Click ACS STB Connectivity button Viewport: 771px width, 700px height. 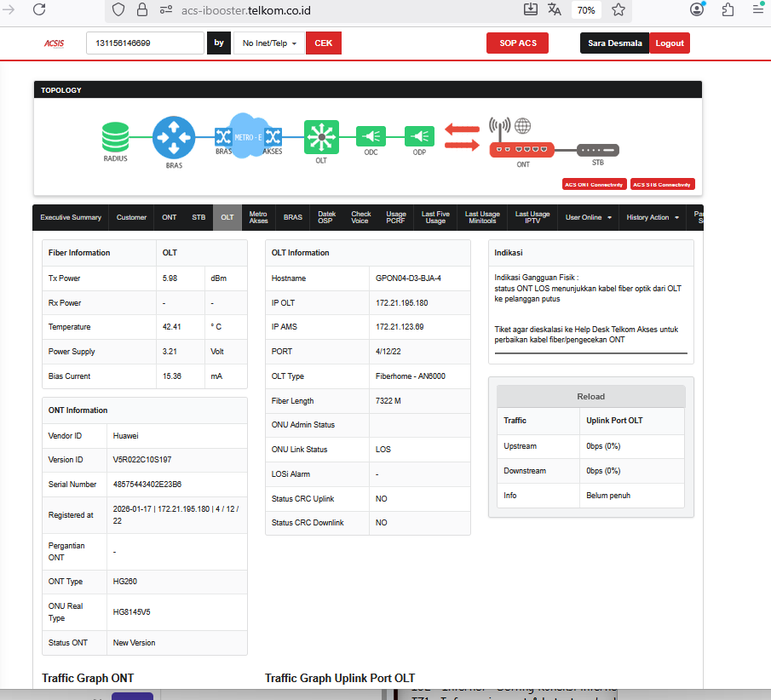point(662,184)
